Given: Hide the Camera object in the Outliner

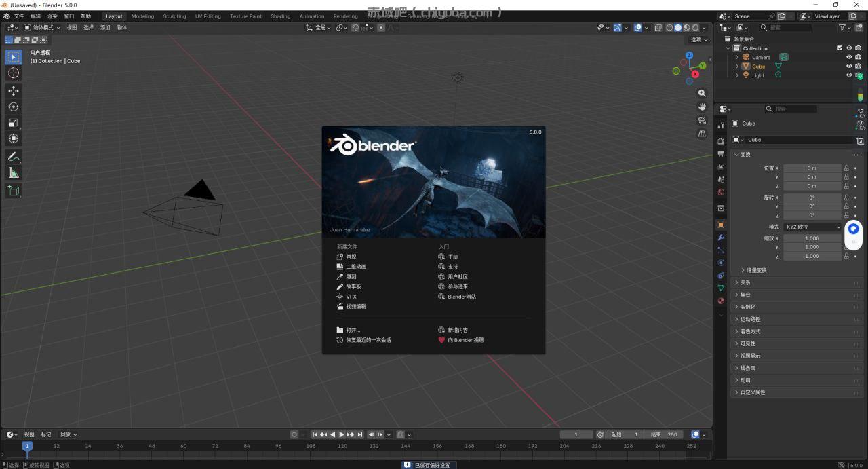Looking at the screenshot, I should 849,57.
